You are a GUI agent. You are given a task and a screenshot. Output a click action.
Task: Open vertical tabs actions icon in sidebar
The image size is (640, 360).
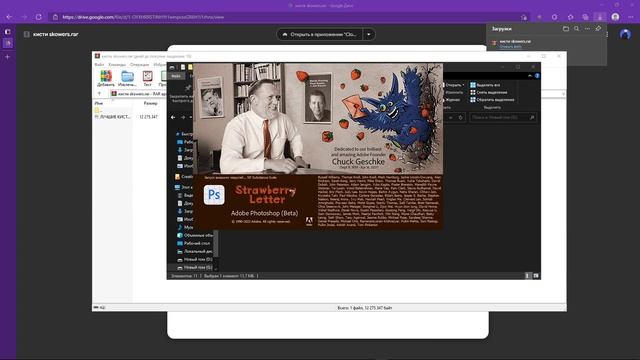8,31
